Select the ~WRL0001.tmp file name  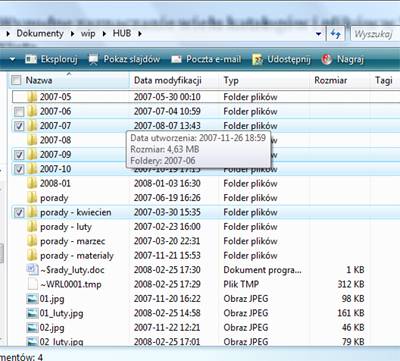click(x=71, y=284)
